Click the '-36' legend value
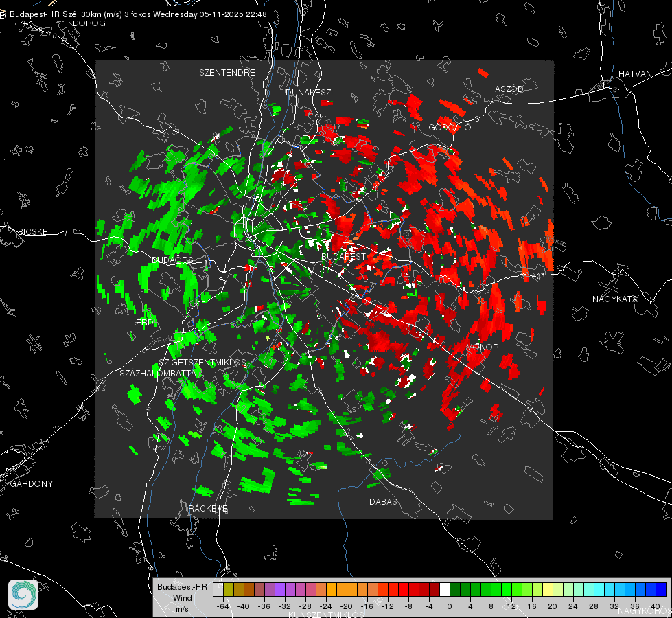The height and width of the screenshot is (618, 672). coord(264,606)
